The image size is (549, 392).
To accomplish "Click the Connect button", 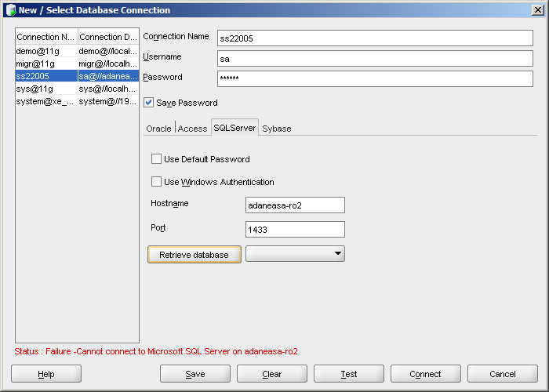I will click(x=425, y=374).
